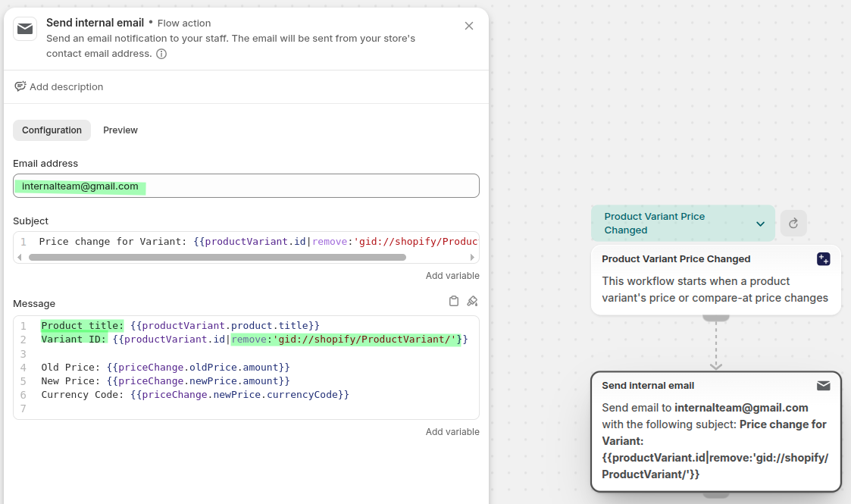
Task: Click the envelope icon in the panel header
Action: [x=25, y=29]
